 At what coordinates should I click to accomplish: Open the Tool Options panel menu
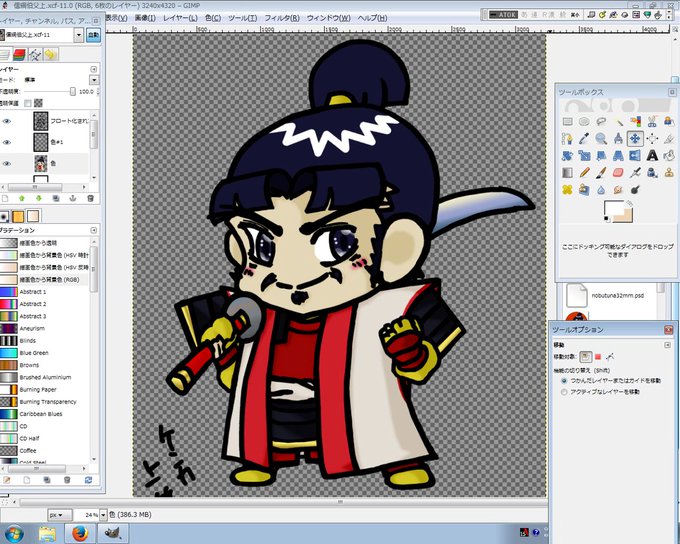click(667, 345)
